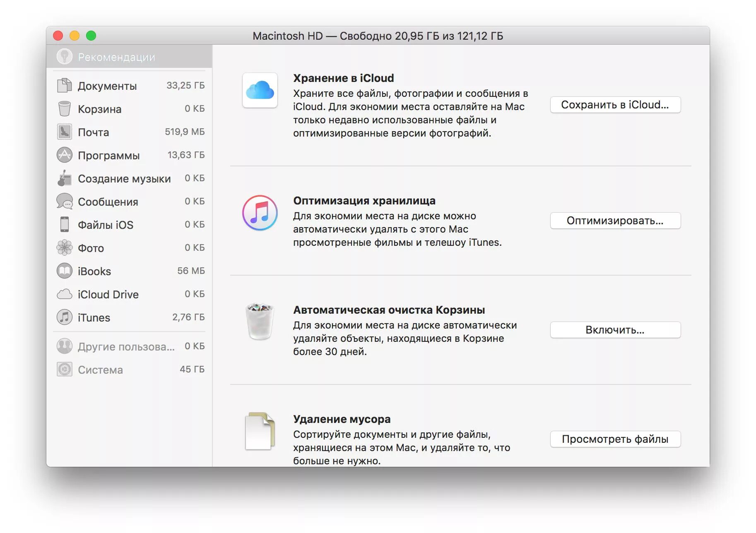
Task: Click the Создание музыки guitar icon
Action: pos(64,178)
